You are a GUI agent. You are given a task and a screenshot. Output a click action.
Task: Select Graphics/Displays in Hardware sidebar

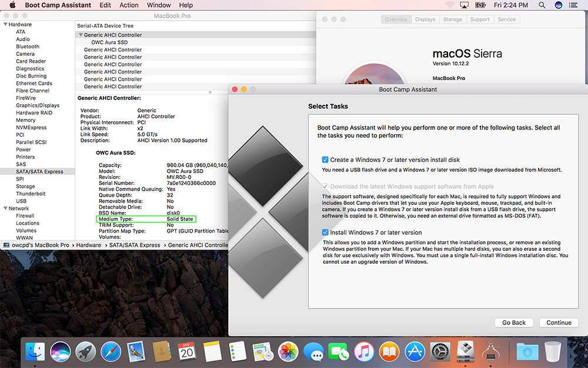click(x=38, y=105)
